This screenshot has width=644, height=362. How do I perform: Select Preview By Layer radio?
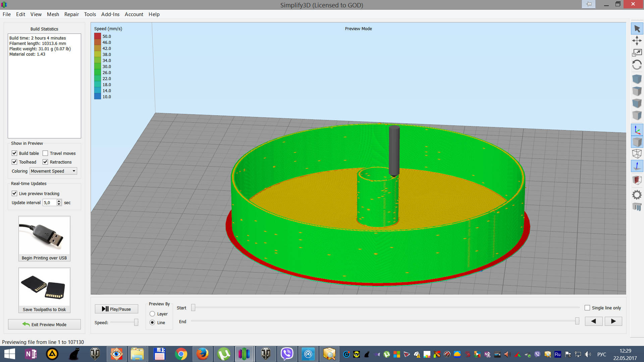[152, 314]
